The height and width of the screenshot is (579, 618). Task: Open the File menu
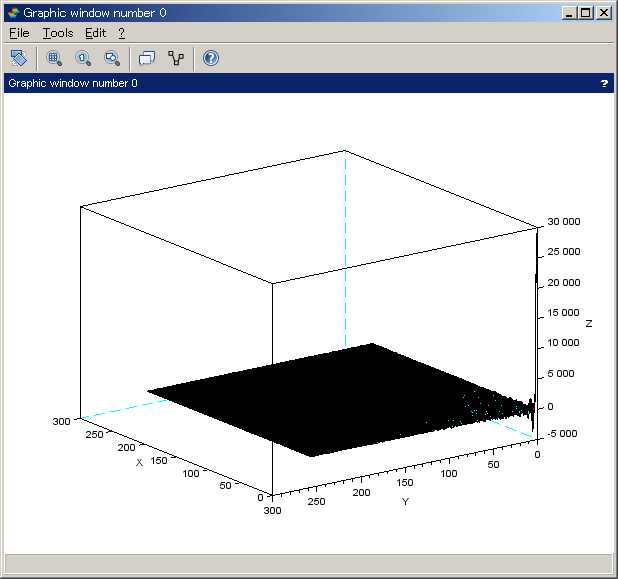point(19,33)
